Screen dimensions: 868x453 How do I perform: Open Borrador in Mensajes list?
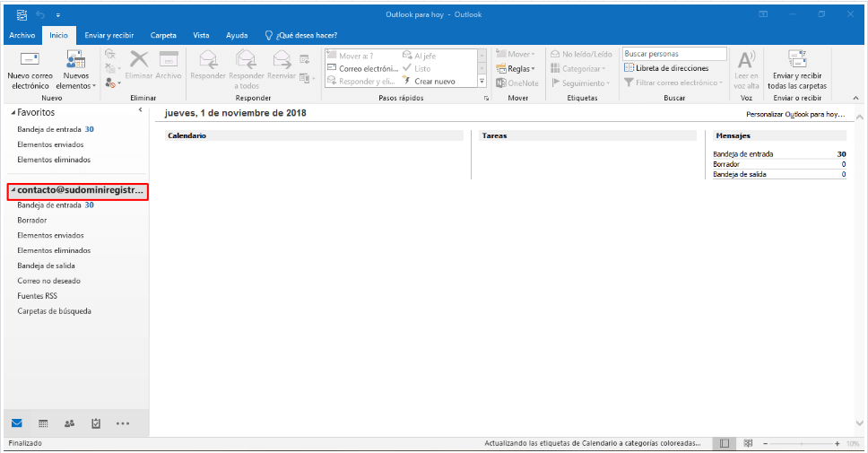[779, 164]
